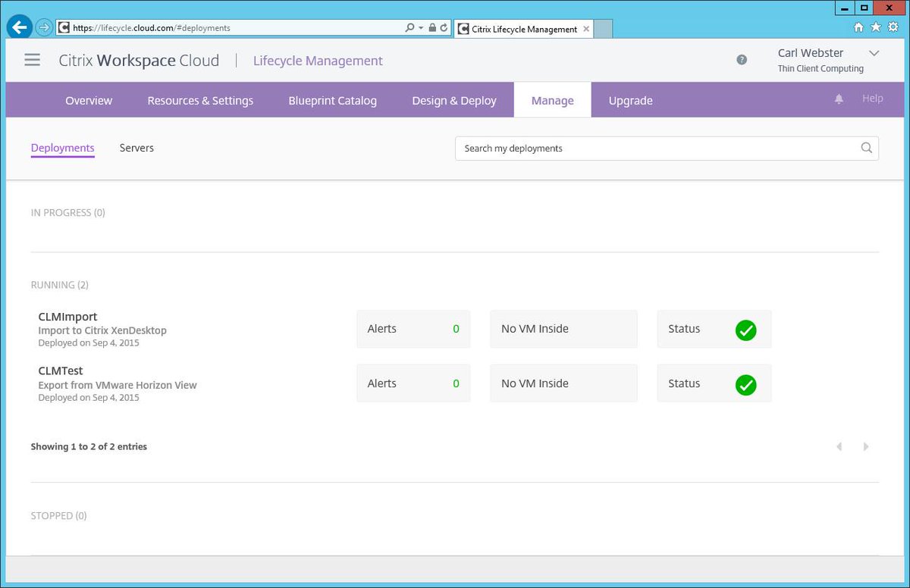The height and width of the screenshot is (588, 910).
Task: Click the site favicon in address bar
Action: [x=64, y=27]
